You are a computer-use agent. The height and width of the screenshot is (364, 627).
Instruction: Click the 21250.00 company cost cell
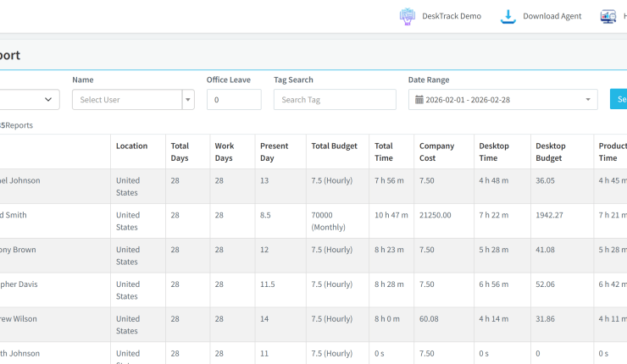[436, 215]
